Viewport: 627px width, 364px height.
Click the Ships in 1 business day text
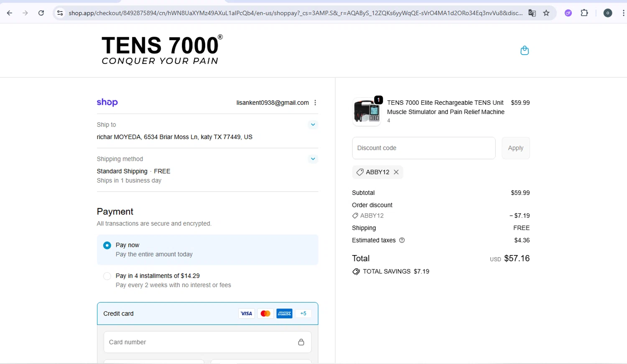[129, 181]
